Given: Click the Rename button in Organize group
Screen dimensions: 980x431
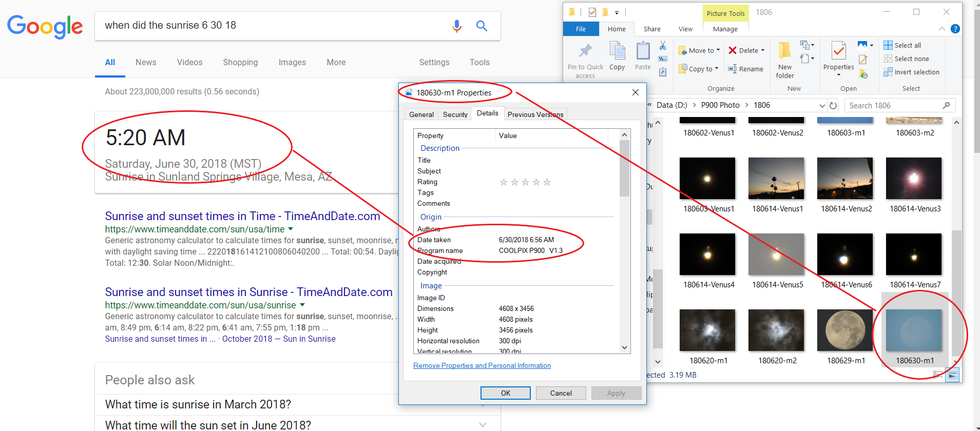Looking at the screenshot, I should 745,69.
